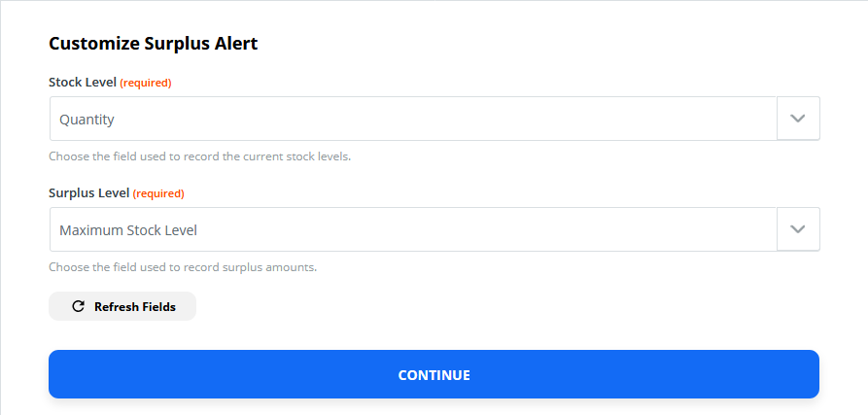Click the Customize Surplus Alert heading
The height and width of the screenshot is (415, 868).
(x=154, y=44)
